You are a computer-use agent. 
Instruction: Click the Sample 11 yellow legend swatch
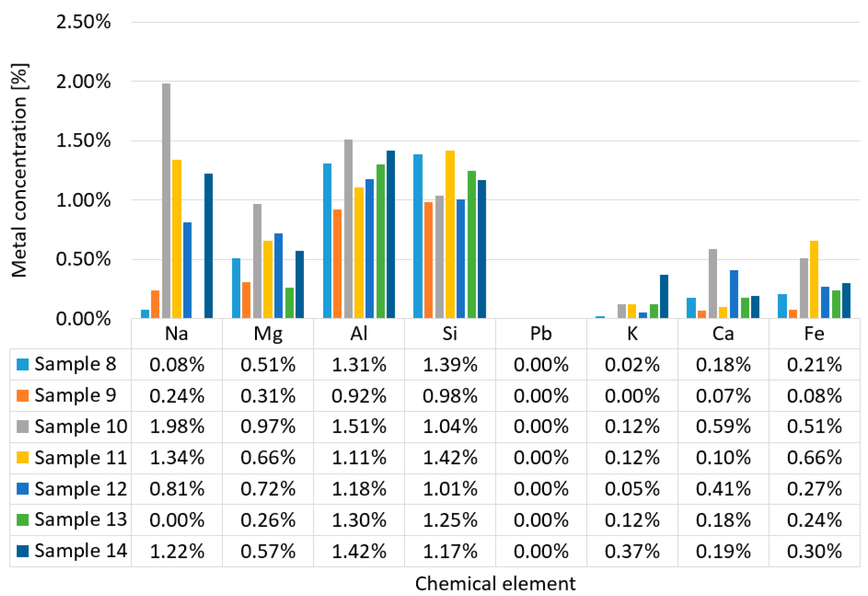(x=23, y=458)
